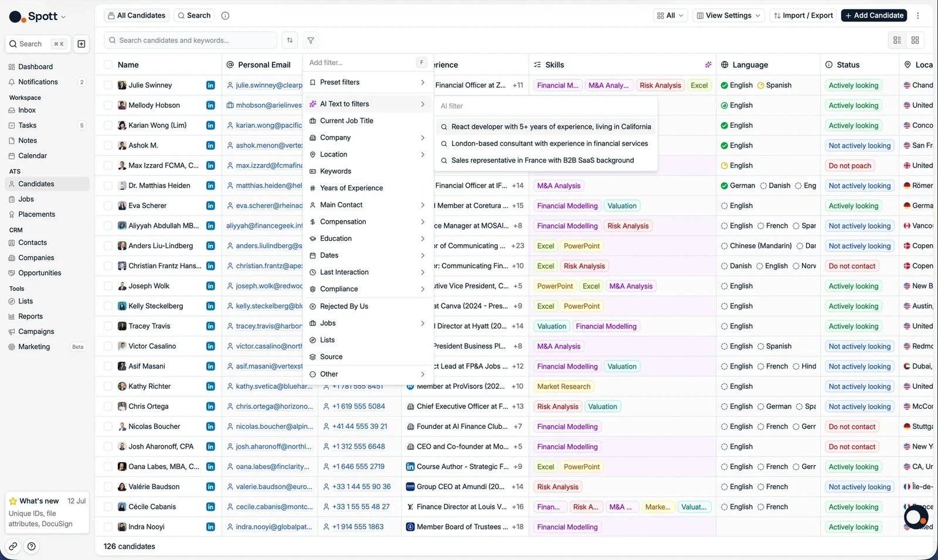Open the help icon at sidebar bottom
Screen dimensions: 938x560
pos(32,547)
